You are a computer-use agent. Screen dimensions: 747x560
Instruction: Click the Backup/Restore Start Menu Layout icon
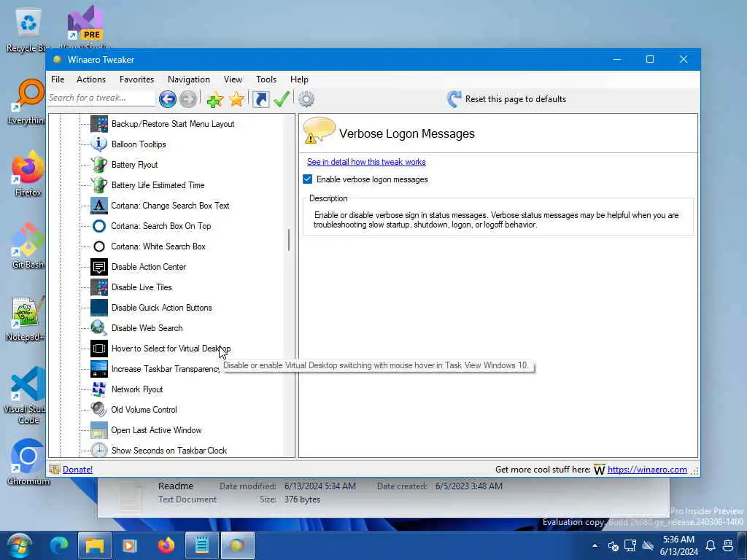99,124
